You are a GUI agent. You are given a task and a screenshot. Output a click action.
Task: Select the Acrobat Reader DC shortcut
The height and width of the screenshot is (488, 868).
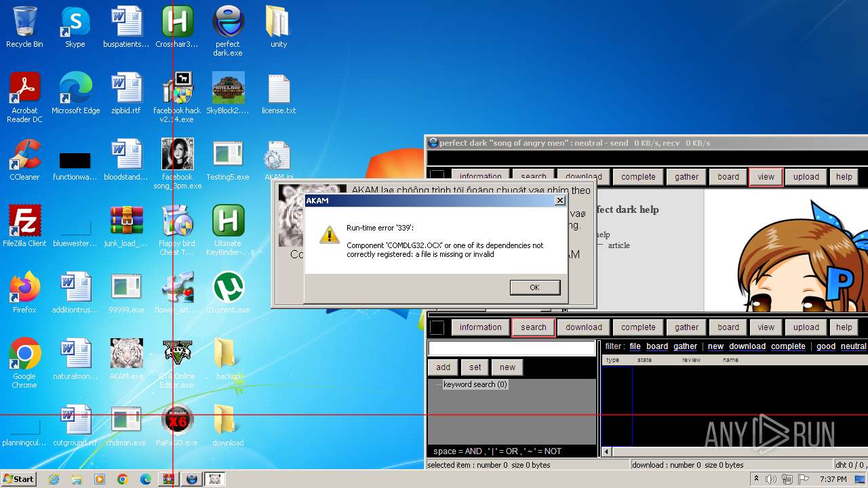[x=24, y=98]
